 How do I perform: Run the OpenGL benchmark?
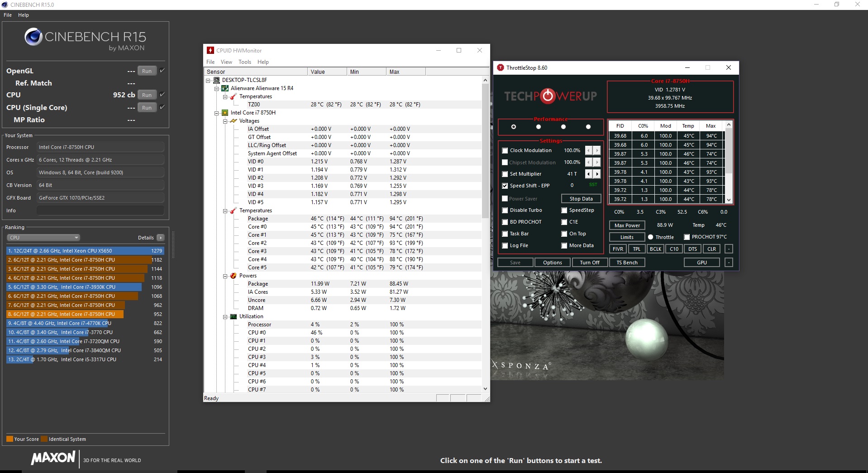(x=147, y=71)
